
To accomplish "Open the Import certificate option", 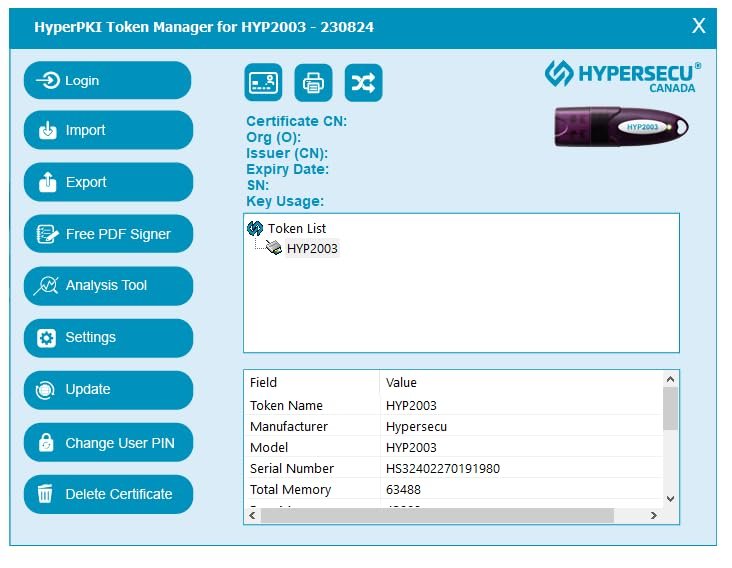I will (x=107, y=131).
